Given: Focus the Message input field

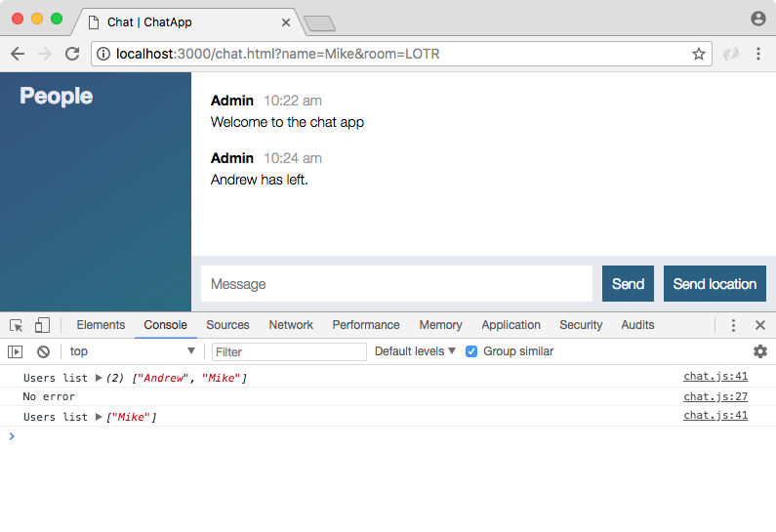Looking at the screenshot, I should (396, 283).
